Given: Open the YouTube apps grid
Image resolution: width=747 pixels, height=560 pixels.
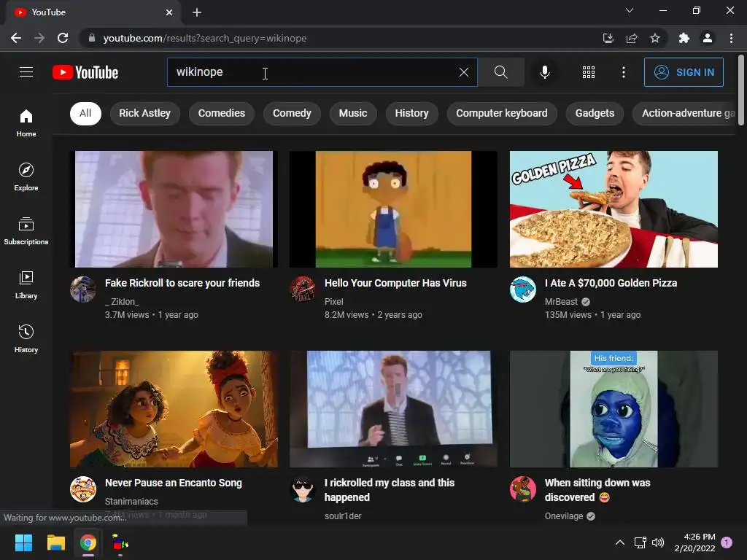Looking at the screenshot, I should (589, 72).
